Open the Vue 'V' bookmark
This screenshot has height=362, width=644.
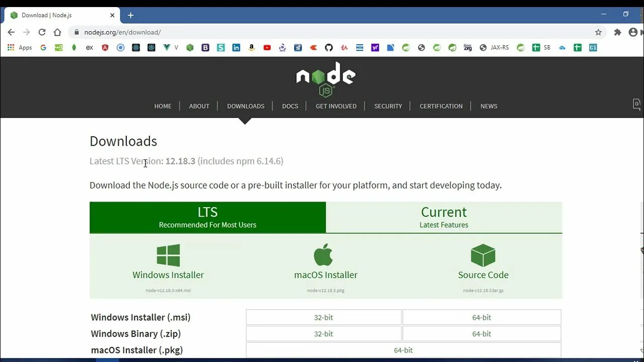click(x=171, y=48)
